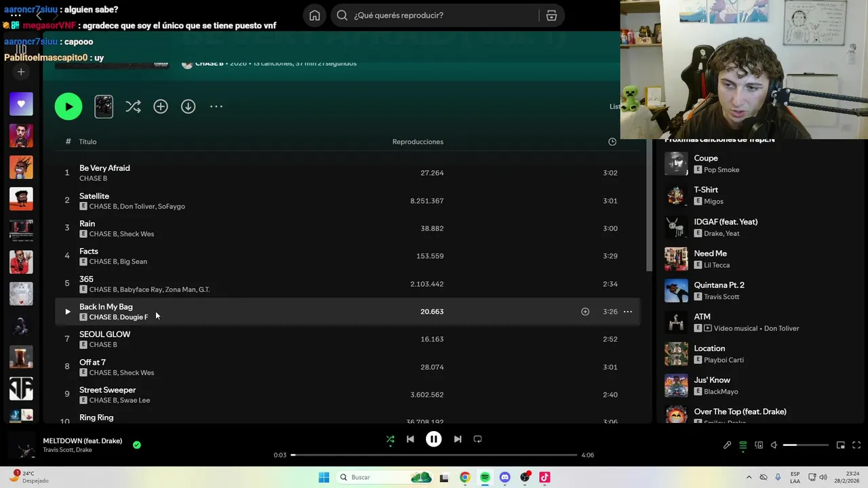Open CHASE B artist link in album header
The height and width of the screenshot is (488, 868).
coord(209,63)
